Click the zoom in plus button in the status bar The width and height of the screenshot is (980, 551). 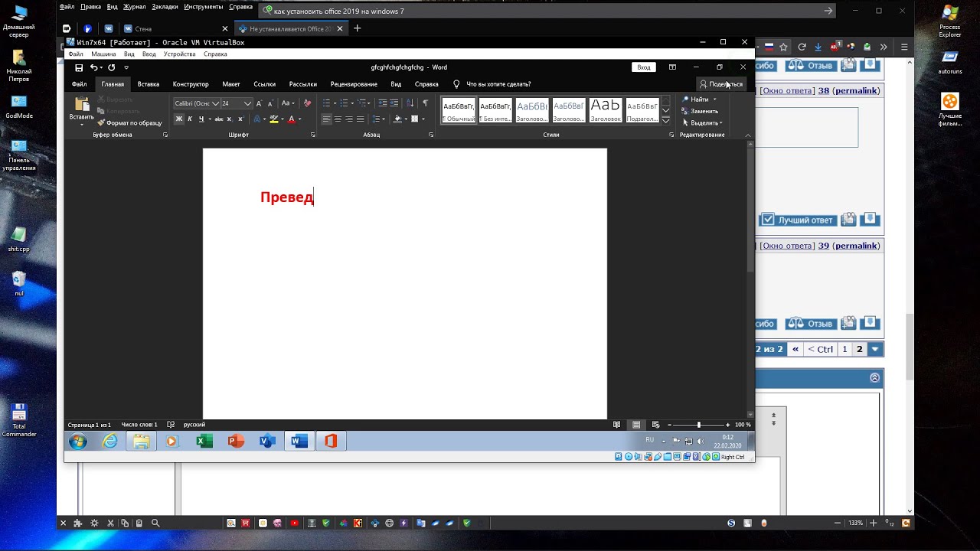(727, 425)
